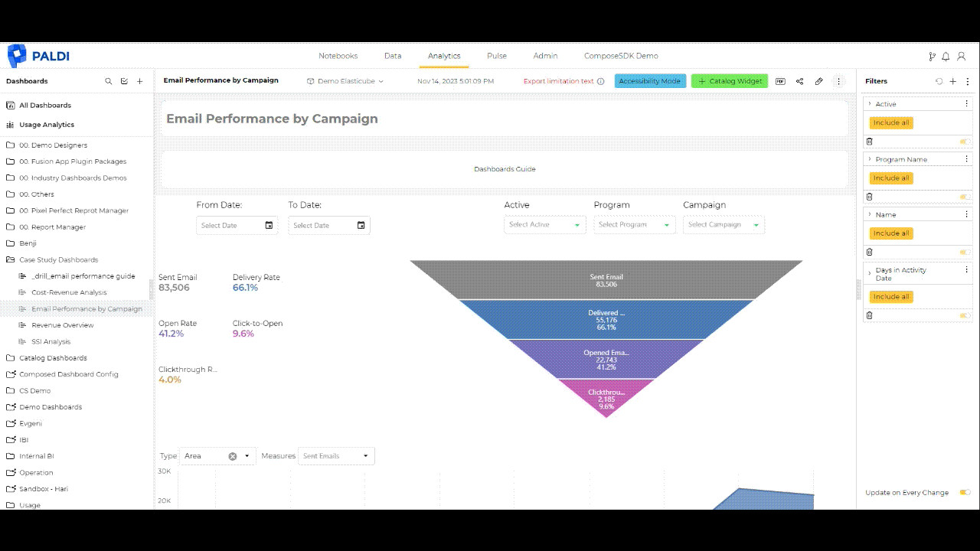This screenshot has height=551, width=980.
Task: Clear the Area chart type selection
Action: pos(233,456)
